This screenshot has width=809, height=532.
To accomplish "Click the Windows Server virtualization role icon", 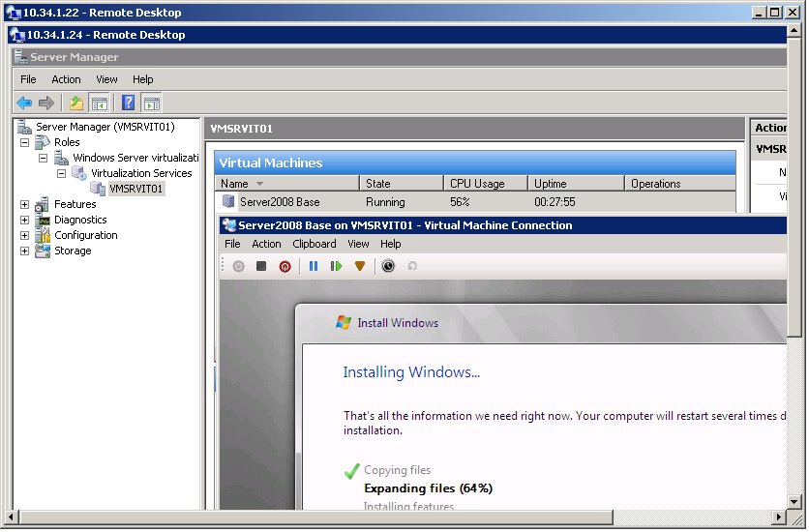I will 61,158.
